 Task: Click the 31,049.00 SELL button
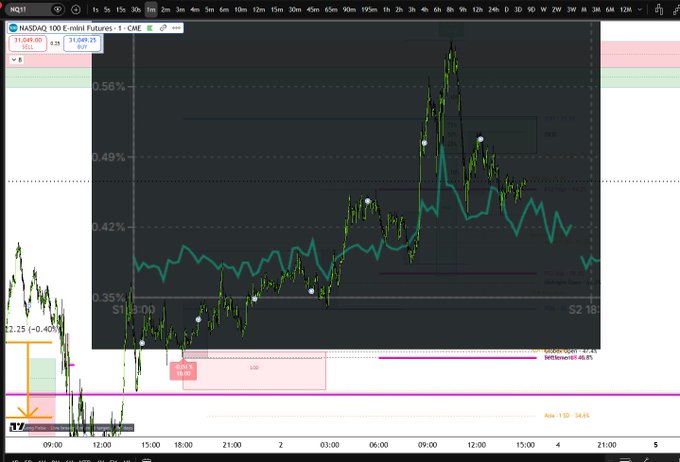coord(28,43)
